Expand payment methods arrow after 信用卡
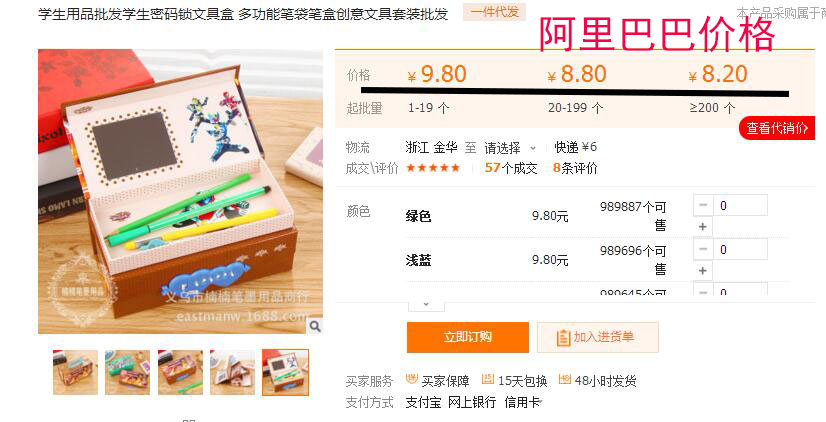Viewport: 826px width, 422px height. pos(540,403)
